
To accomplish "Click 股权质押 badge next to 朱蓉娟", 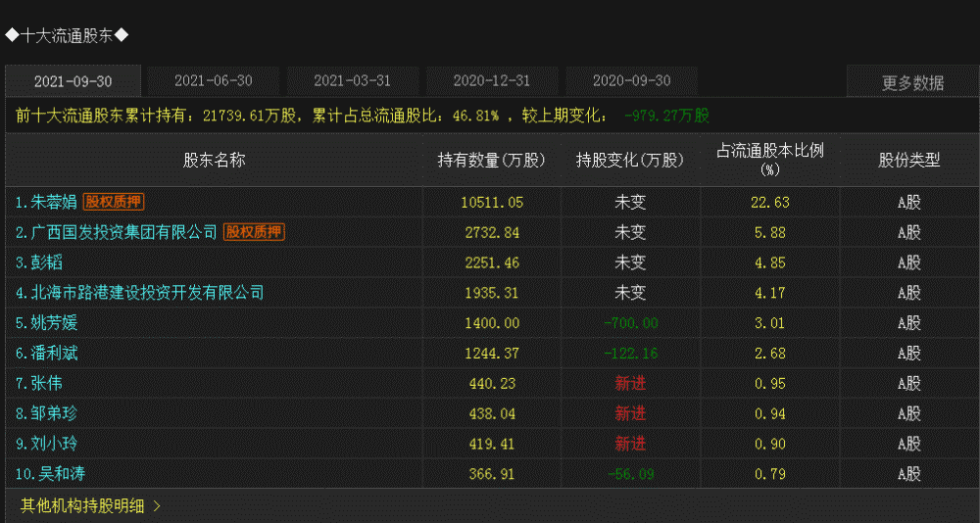I will pyautogui.click(x=114, y=202).
